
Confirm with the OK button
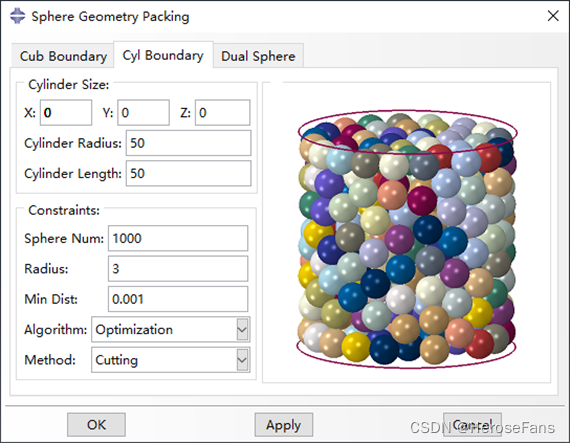click(96, 424)
